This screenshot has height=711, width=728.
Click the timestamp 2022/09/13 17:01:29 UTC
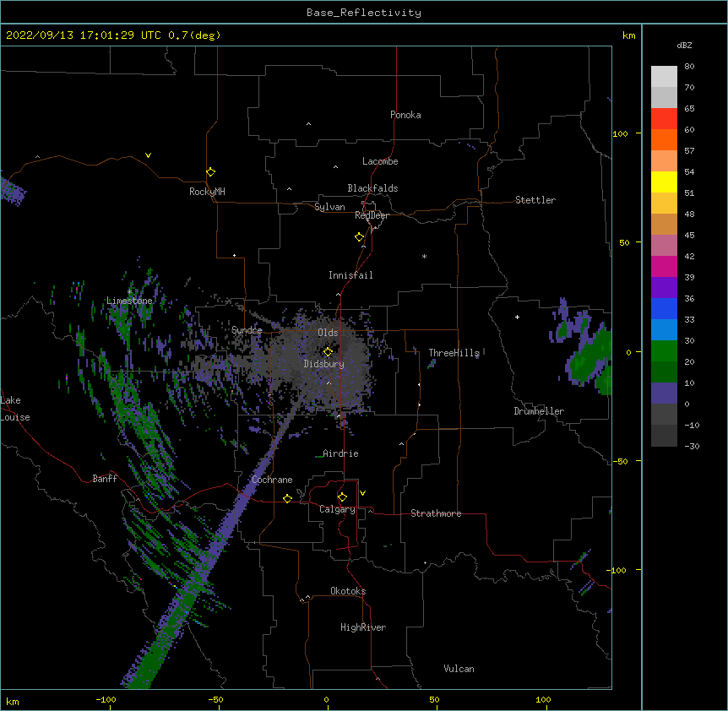84,35
